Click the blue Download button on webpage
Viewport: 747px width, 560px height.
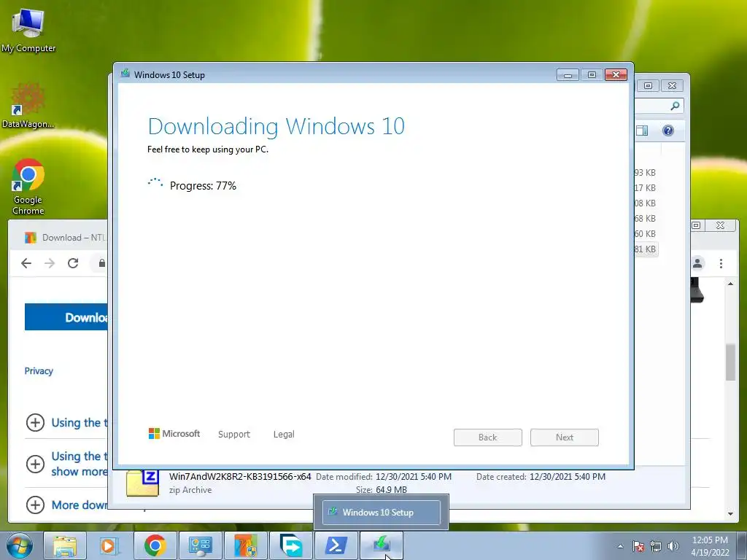pyautogui.click(x=66, y=316)
